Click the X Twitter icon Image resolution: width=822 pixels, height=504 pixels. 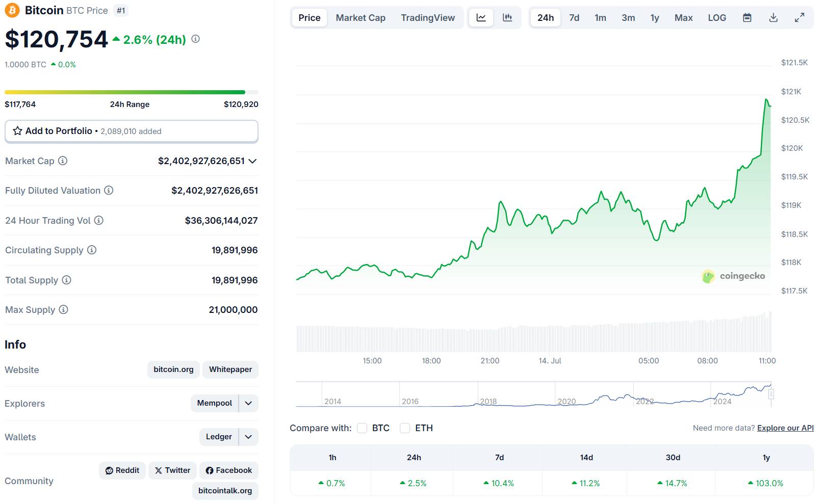point(159,470)
